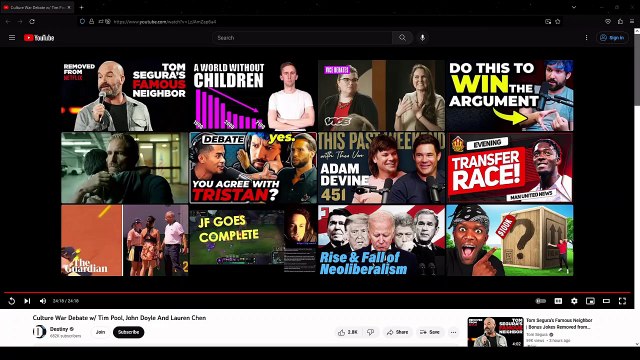
Task: Toggle subtitles/closed captions
Action: (x=558, y=301)
